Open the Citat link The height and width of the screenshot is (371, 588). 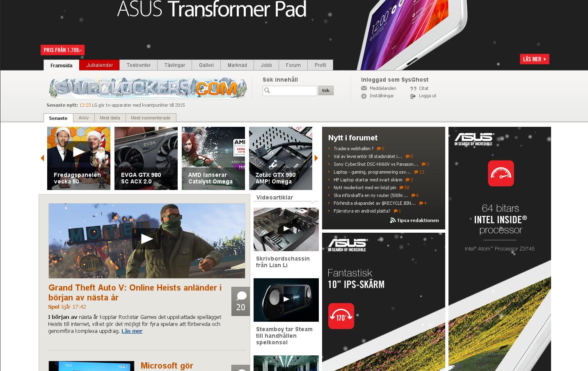pyautogui.click(x=423, y=88)
